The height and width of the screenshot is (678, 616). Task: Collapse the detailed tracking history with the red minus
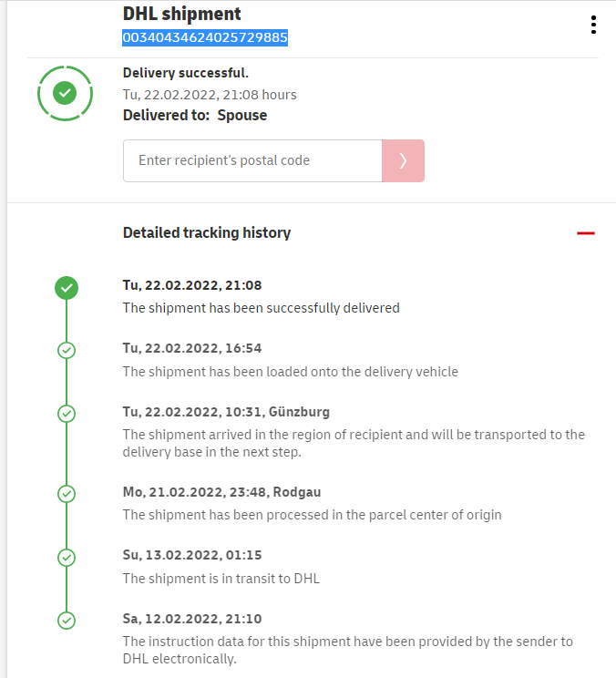point(586,233)
